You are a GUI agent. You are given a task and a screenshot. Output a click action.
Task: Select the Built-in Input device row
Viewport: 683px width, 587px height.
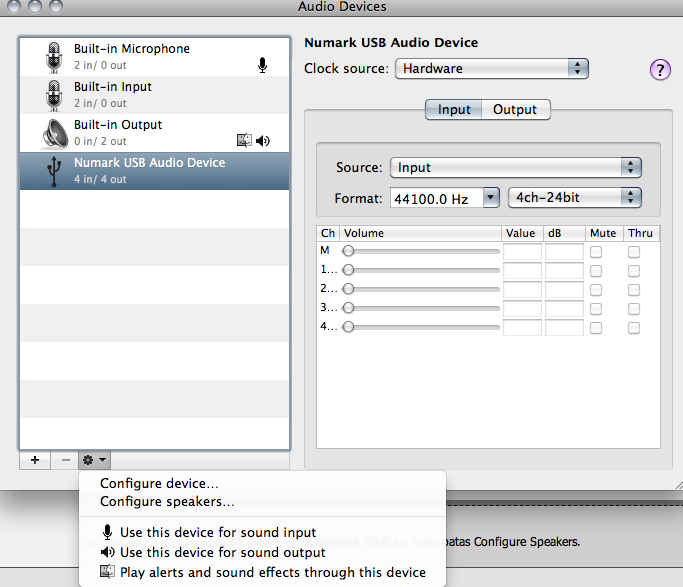point(155,95)
